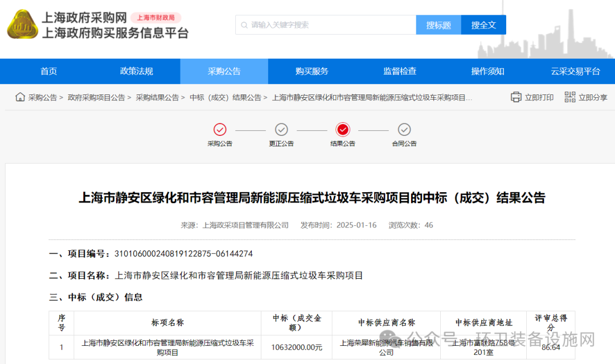Click project number 310106000240819122875-06144274
This screenshot has height=364, width=615.
point(183,254)
